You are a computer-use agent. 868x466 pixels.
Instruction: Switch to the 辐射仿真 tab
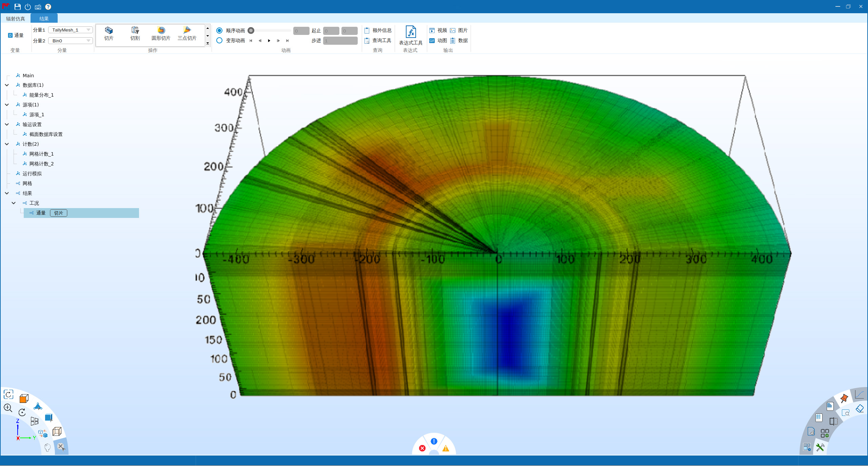(x=16, y=19)
